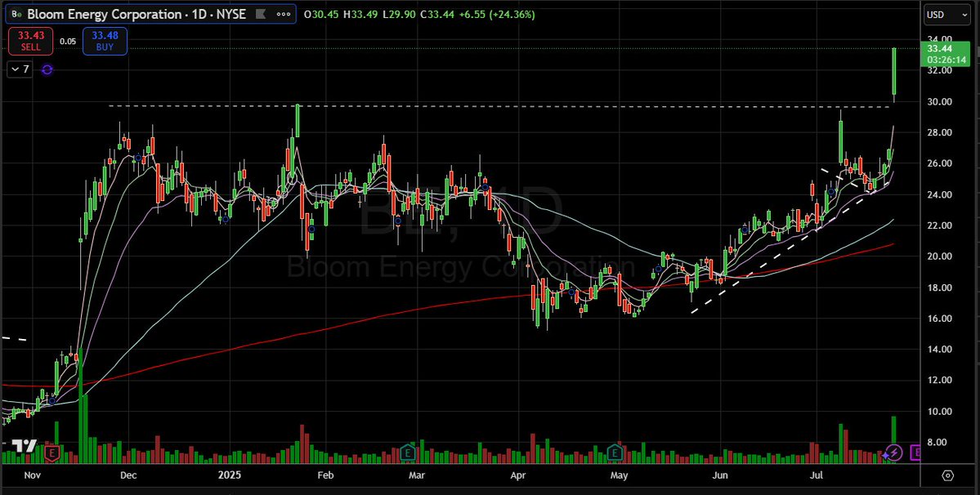Click the Bloom Energy Corporation symbol title
The height and width of the screenshot is (495, 980).
pyautogui.click(x=136, y=14)
